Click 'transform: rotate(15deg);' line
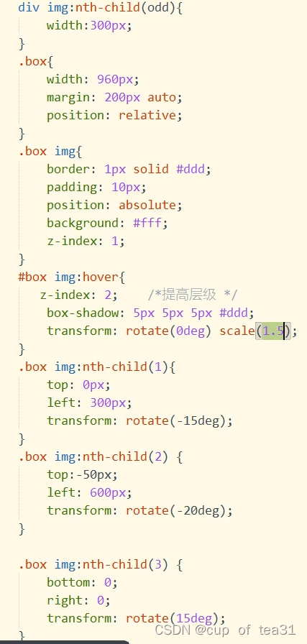This screenshot has height=644, width=307. point(136,619)
